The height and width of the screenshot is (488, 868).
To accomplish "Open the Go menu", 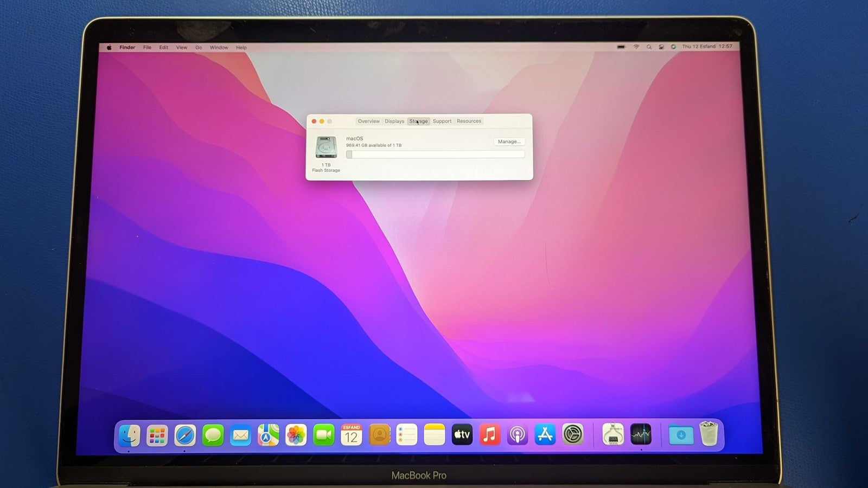I will [x=199, y=48].
